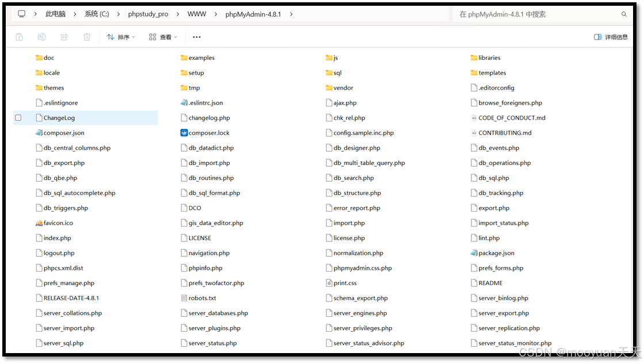Select the sql folder icon
644x364 pixels.
click(x=329, y=72)
